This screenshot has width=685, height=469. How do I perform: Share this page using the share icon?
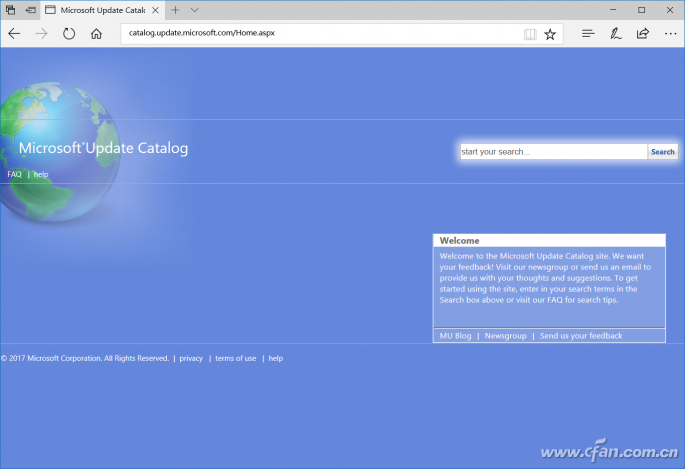[x=642, y=33]
